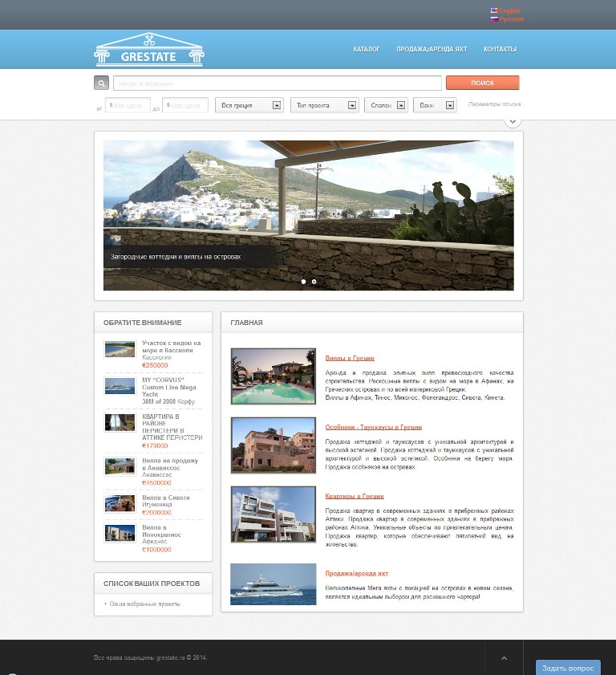
Task: Click the Russian flag icon
Action: click(494, 19)
